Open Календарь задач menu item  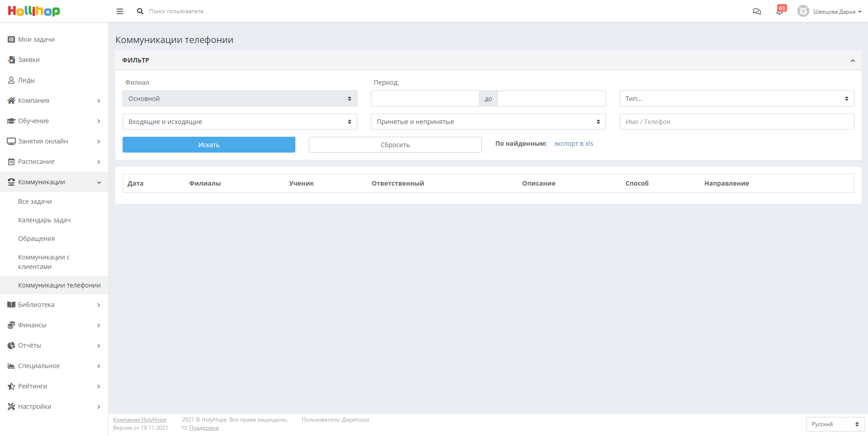click(54, 220)
